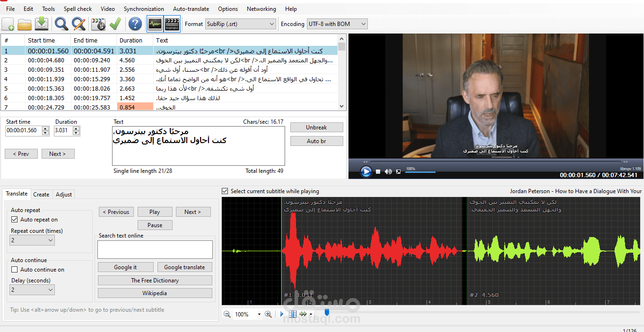The width and height of the screenshot is (644, 332).
Task: Click the Save subtitle icon
Action: pos(42,24)
